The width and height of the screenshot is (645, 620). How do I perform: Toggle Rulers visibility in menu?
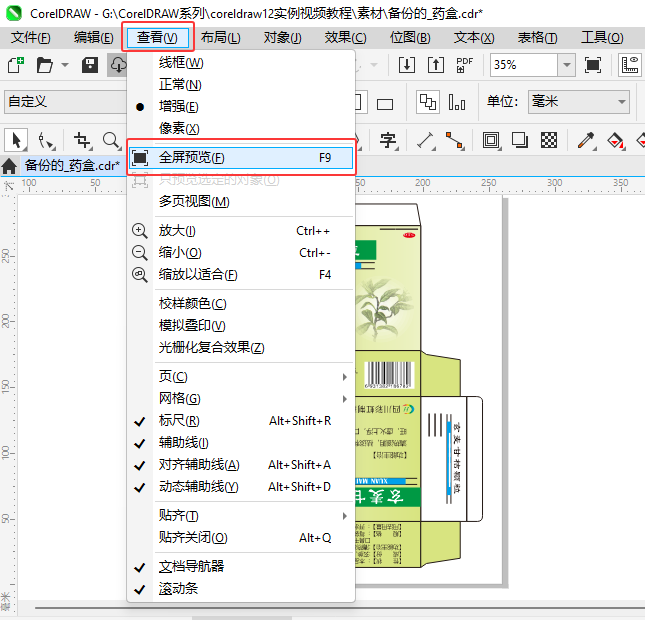click(241, 420)
